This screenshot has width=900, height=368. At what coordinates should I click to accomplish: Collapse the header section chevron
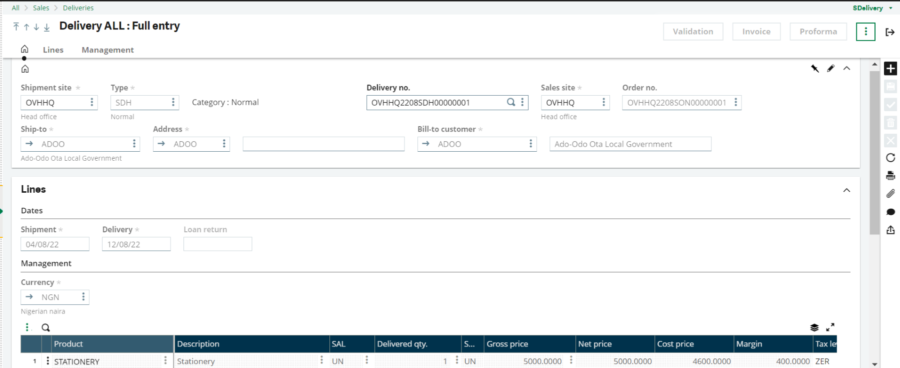click(x=846, y=68)
